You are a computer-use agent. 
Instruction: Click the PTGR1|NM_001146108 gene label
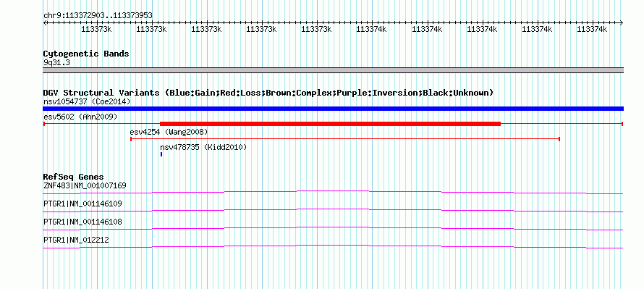coord(82,222)
